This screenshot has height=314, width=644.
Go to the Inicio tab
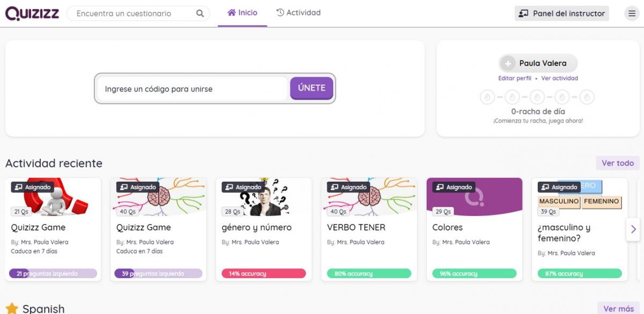click(x=243, y=13)
